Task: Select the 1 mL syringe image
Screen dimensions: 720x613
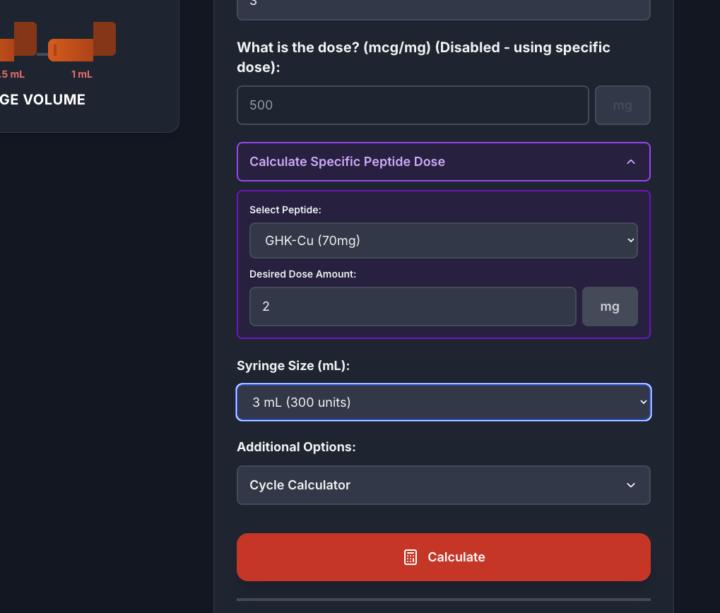Action: [x=82, y=45]
